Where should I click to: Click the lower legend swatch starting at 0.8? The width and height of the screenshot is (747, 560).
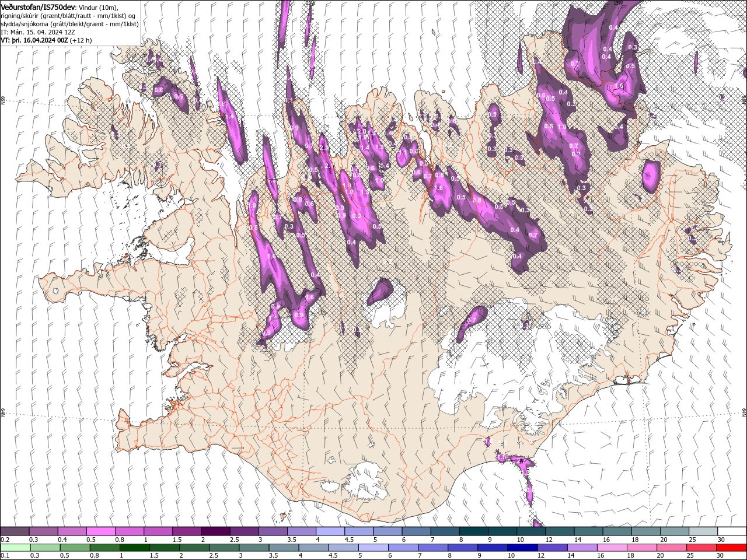(104, 548)
